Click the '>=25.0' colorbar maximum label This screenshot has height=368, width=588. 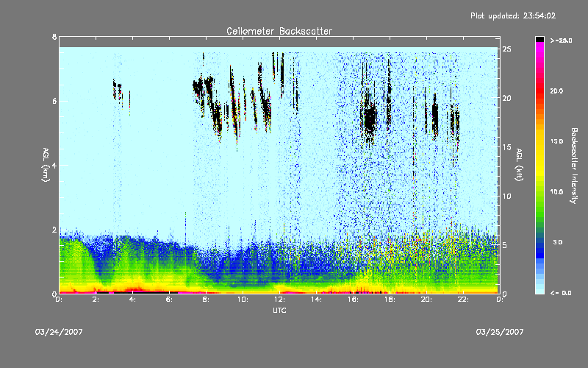pos(561,40)
